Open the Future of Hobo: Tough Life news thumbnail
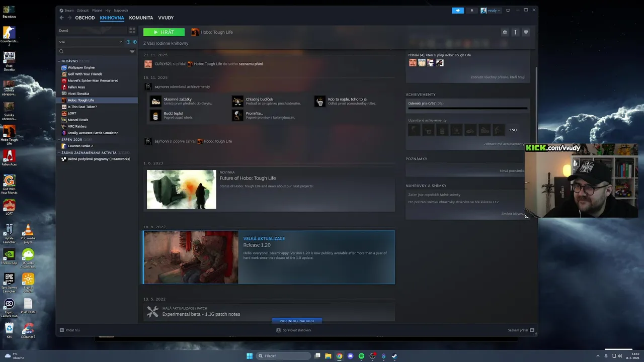This screenshot has width=644, height=362. tap(181, 189)
